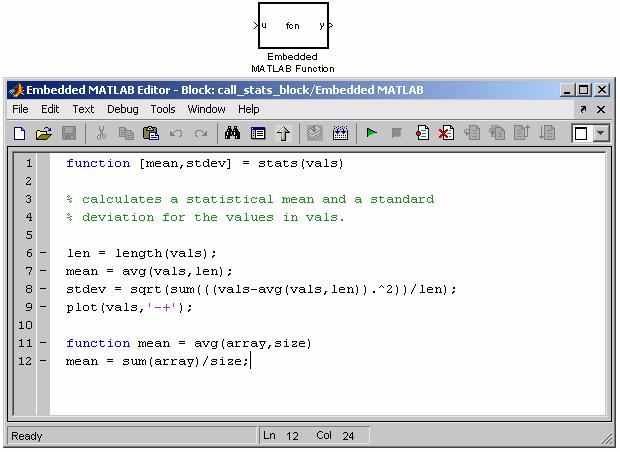
Task: Maximize the Embedded MATLAB Editor window
Action: (584, 90)
